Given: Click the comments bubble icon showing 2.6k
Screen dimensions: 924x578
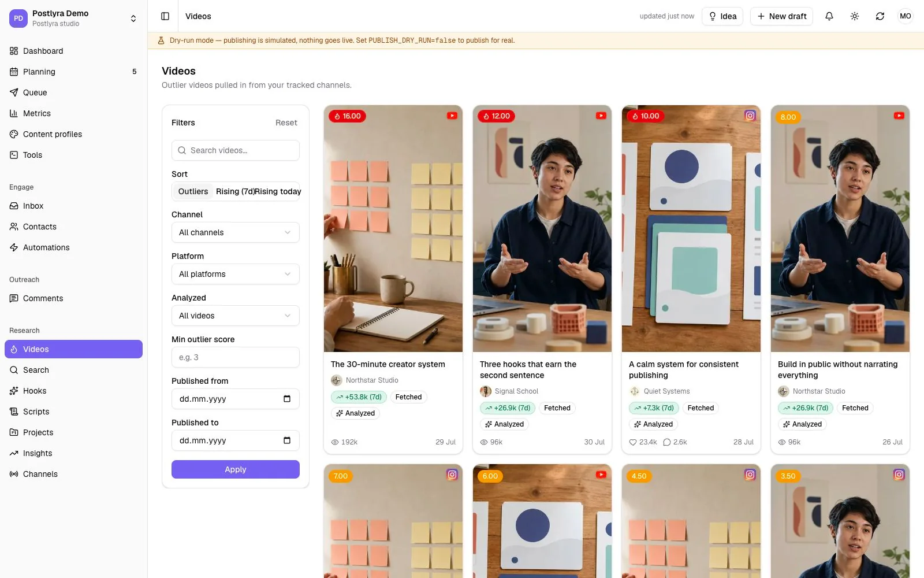Looking at the screenshot, I should click(x=667, y=442).
